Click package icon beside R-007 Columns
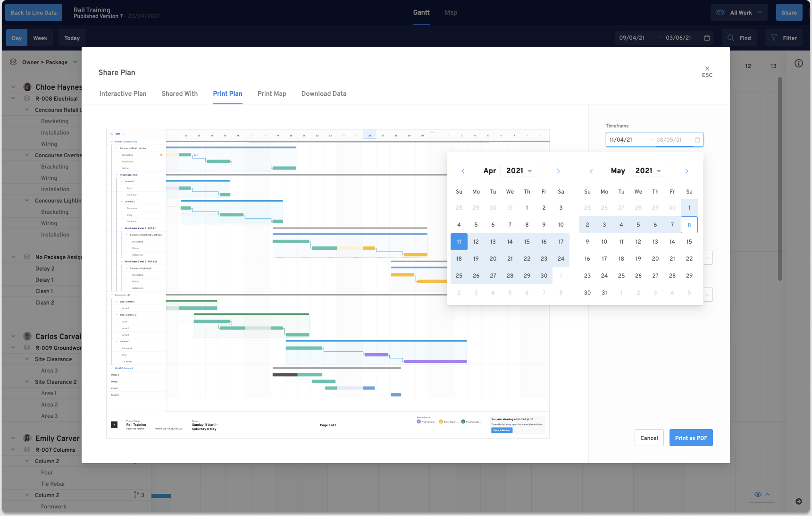This screenshot has width=812, height=516. pyautogui.click(x=27, y=449)
